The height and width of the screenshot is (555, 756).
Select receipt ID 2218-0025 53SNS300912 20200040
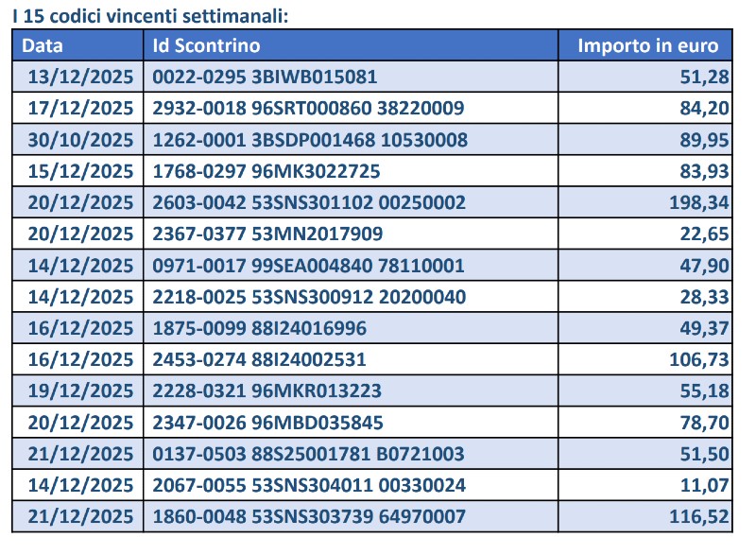click(x=309, y=297)
